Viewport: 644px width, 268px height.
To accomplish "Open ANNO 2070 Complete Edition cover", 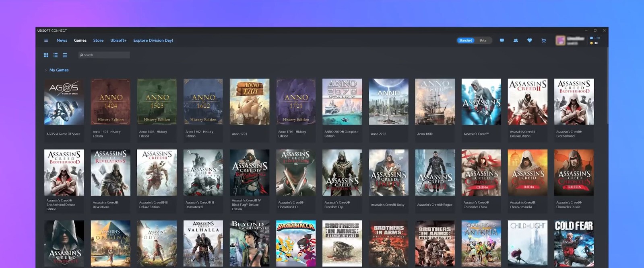I will click(x=342, y=102).
